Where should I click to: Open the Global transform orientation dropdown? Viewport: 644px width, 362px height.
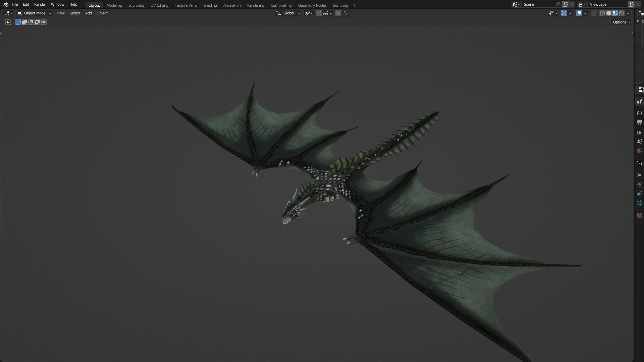coord(288,13)
